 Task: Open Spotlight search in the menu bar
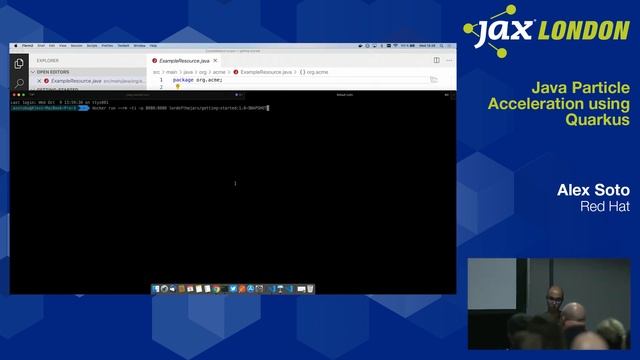[x=442, y=46]
